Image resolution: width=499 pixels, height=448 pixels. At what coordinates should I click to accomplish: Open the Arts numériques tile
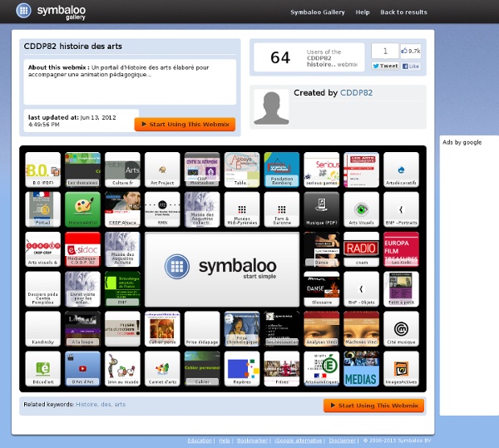click(322, 368)
